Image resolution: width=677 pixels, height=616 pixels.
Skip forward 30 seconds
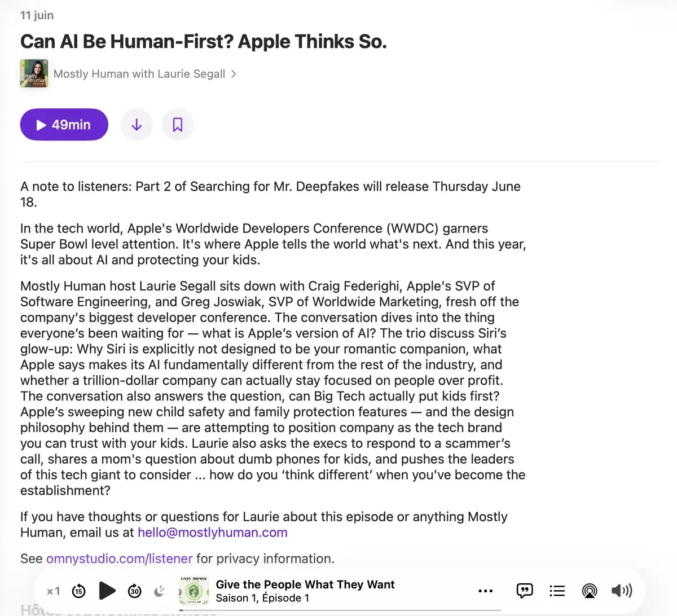click(x=134, y=591)
